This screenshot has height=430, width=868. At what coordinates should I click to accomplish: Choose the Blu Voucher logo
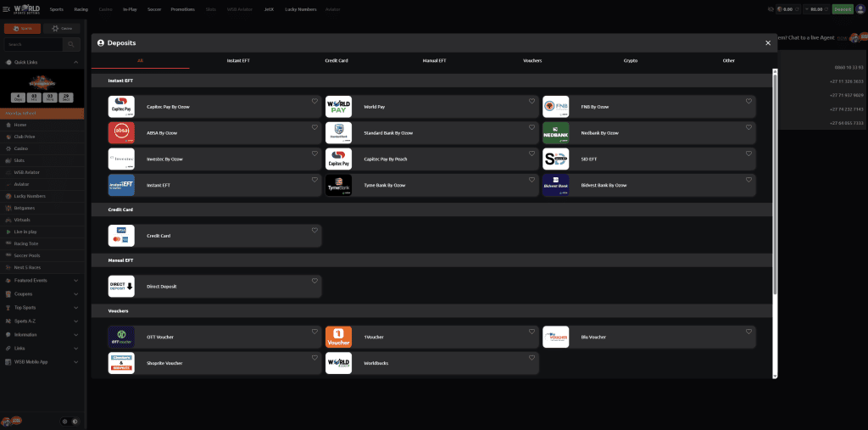click(x=555, y=337)
